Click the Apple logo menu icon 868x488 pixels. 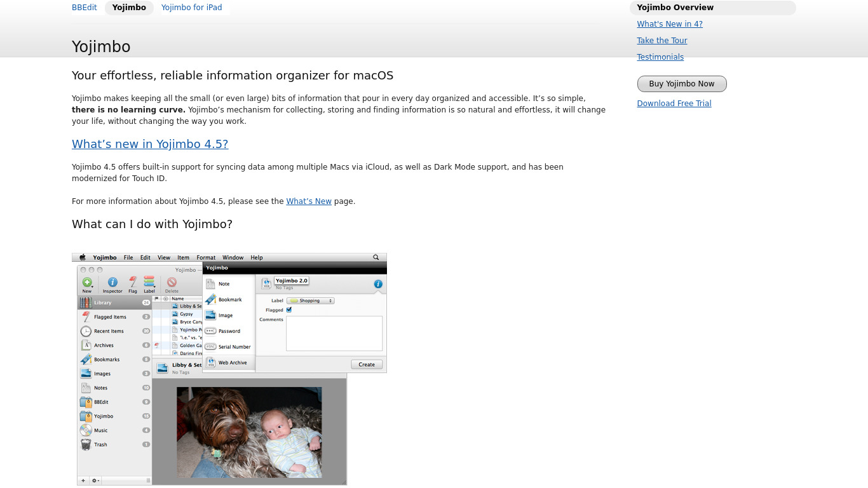pos(82,257)
